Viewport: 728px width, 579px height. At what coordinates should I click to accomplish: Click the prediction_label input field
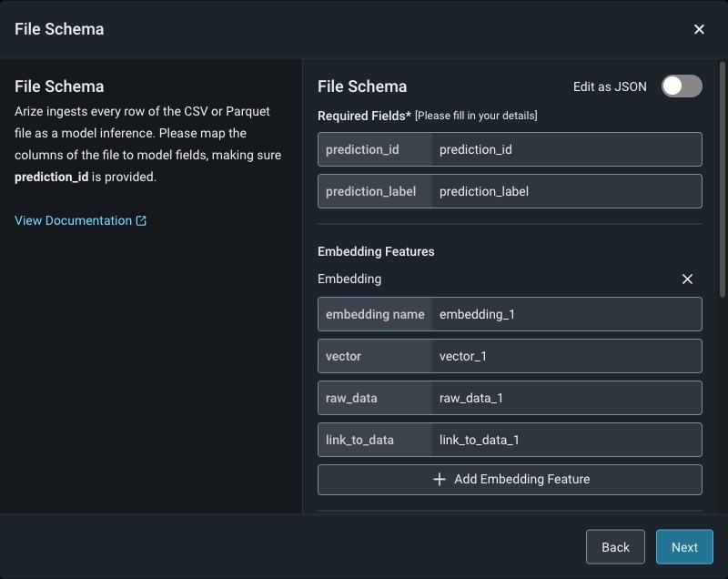(x=566, y=191)
